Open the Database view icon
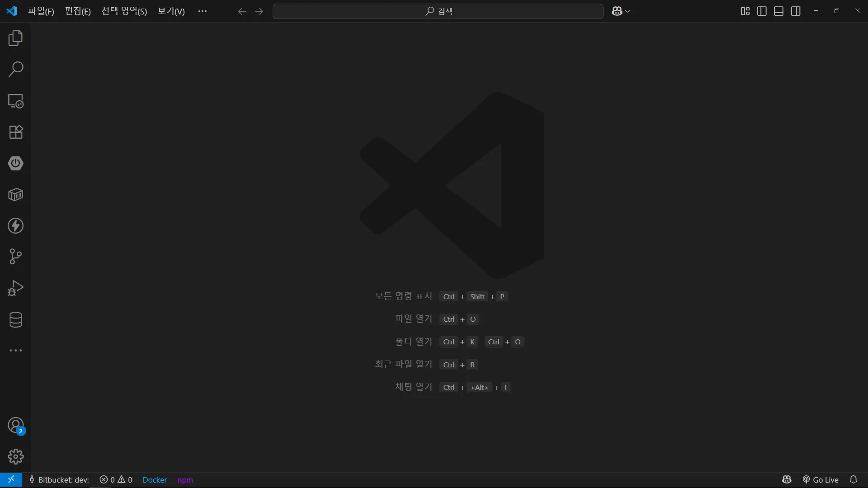This screenshot has width=868, height=488. (15, 319)
